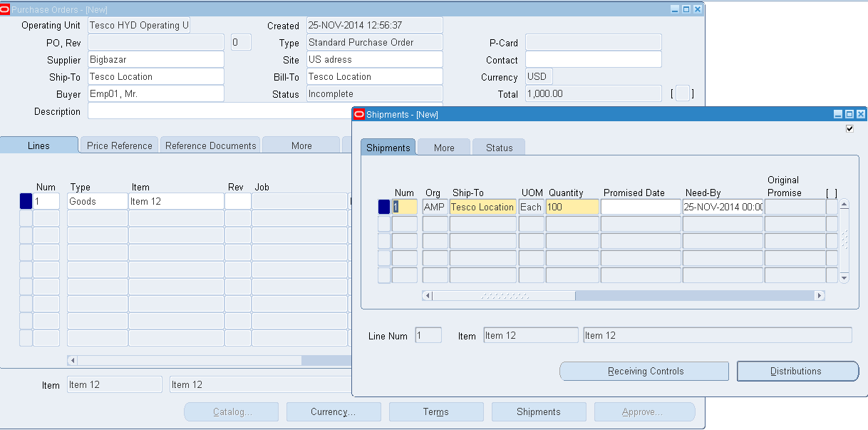Maximize the Shipments window

(x=849, y=114)
